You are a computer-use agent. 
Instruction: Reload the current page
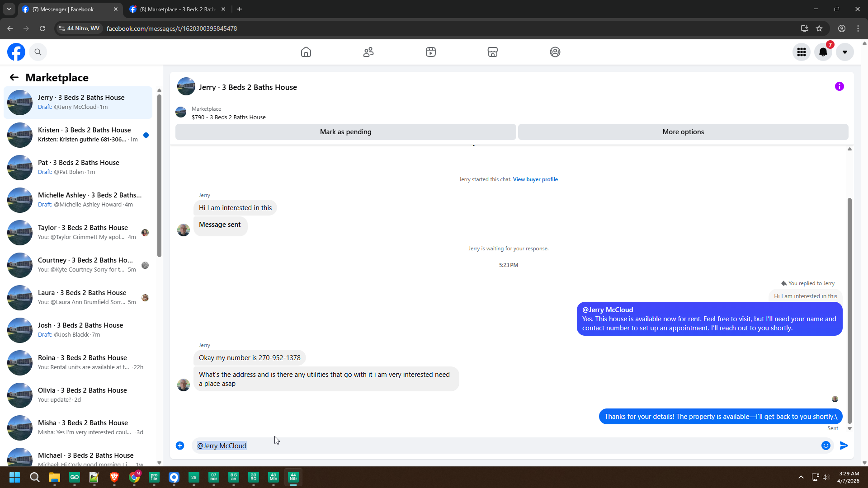42,28
